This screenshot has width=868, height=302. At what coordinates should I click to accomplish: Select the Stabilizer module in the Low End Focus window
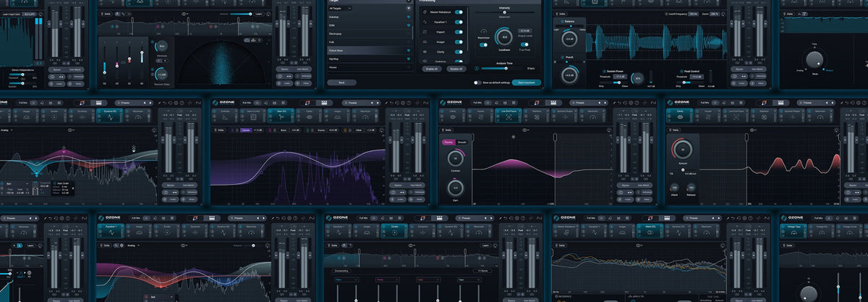537,116
